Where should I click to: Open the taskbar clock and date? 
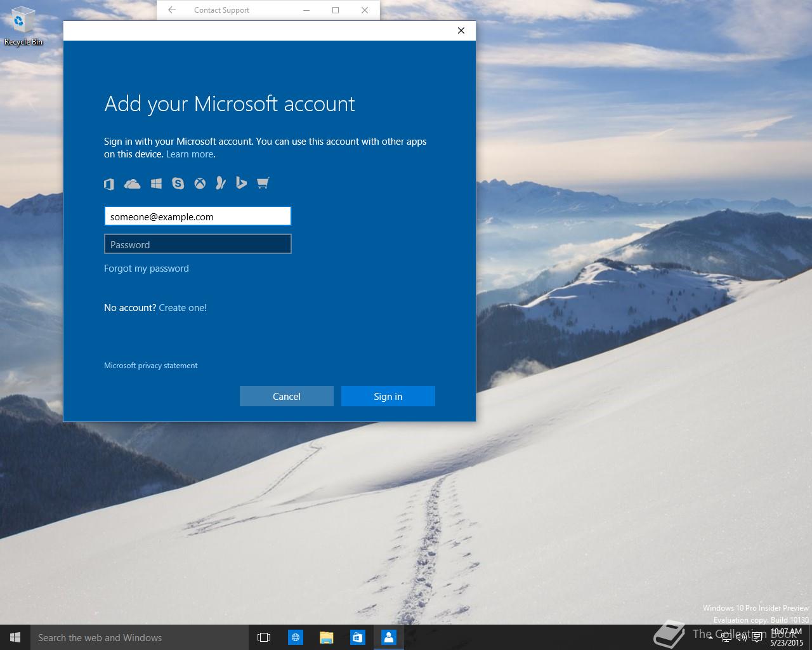[x=787, y=637]
